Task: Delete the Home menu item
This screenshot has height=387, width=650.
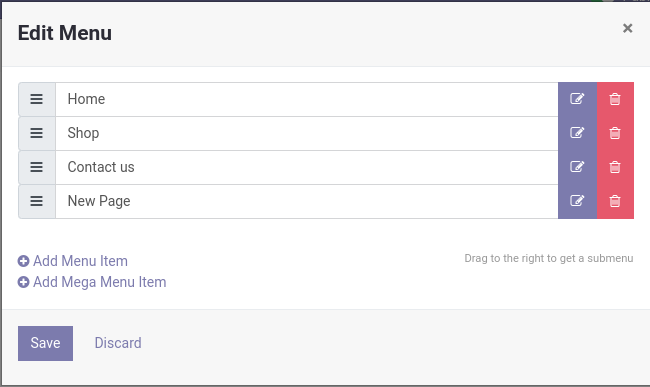Action: 615,99
